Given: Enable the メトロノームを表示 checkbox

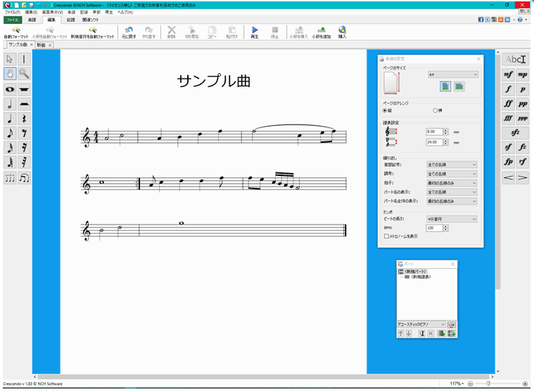Looking at the screenshot, I should point(386,236).
